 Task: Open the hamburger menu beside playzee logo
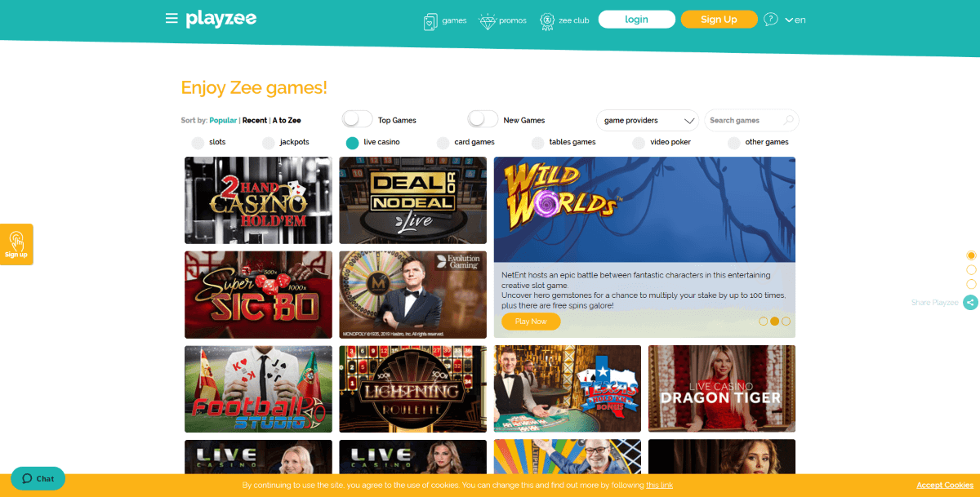(x=171, y=18)
